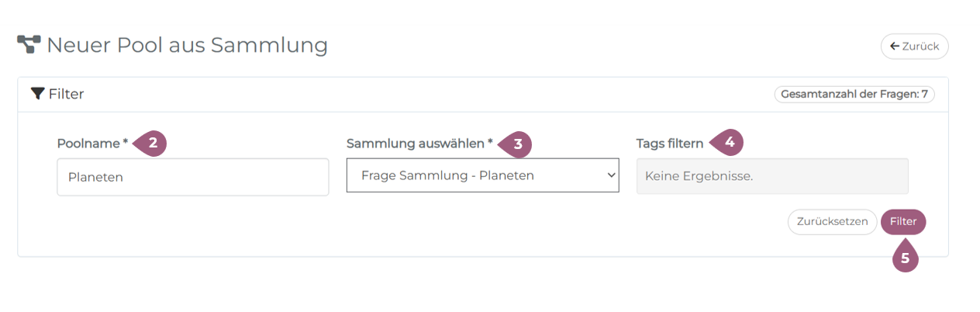The width and height of the screenshot is (980, 312).
Task: Click the marker 5 below the Filter button
Action: pyautogui.click(x=905, y=258)
